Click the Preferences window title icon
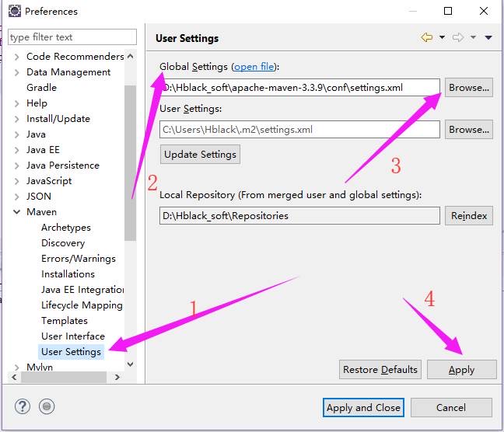Image resolution: width=504 pixels, height=432 pixels. point(14,12)
